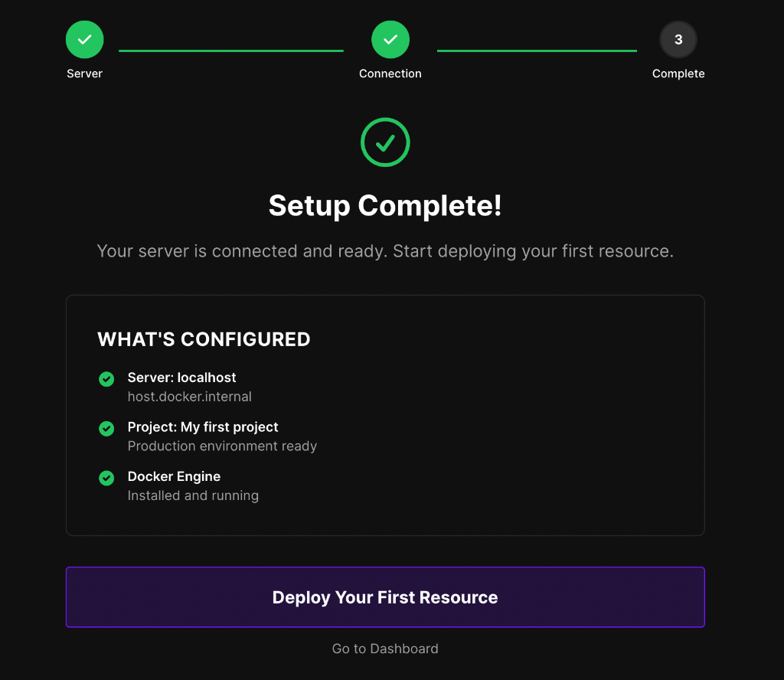Click the WHAT'S CONFIGURED panel header

pos(204,339)
